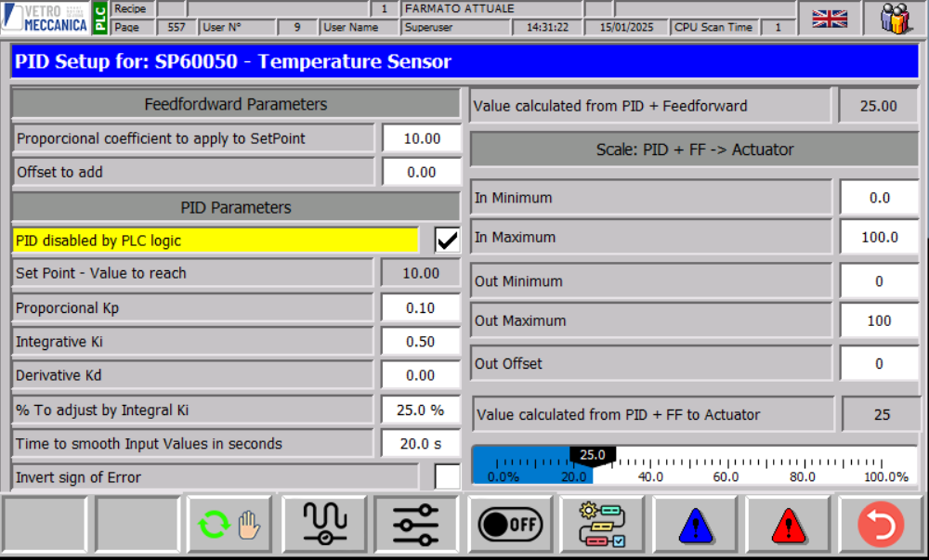Edit In Maximum value 100.0
Viewport: 929px width, 560px height.
tap(879, 237)
